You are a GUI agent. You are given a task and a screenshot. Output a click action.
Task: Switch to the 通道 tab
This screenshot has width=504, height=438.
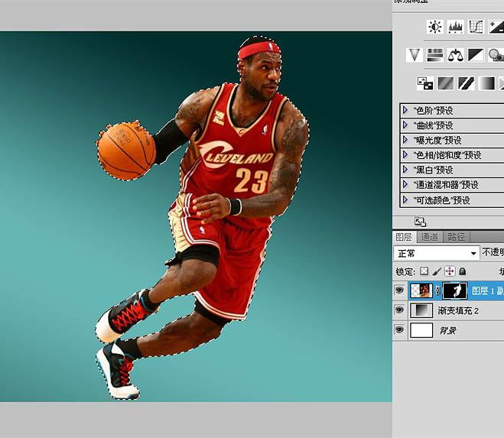(x=430, y=237)
